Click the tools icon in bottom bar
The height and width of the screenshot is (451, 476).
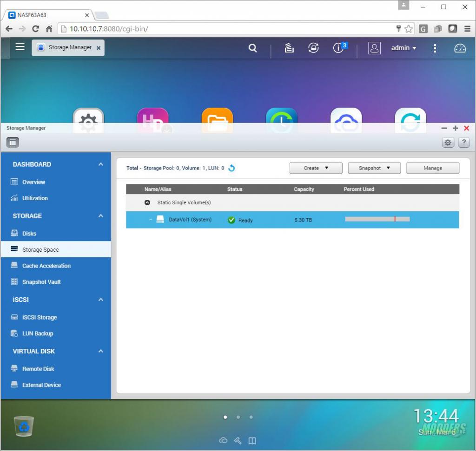(238, 440)
